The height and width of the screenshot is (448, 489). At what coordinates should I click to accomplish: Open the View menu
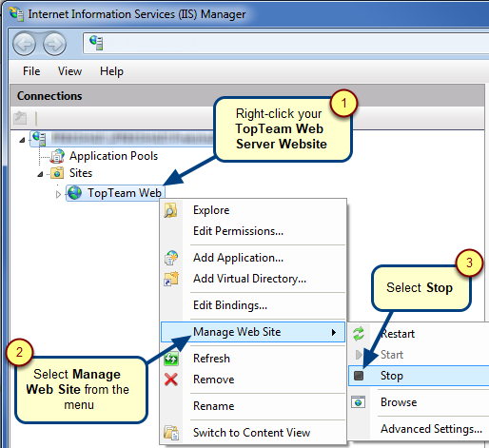69,71
